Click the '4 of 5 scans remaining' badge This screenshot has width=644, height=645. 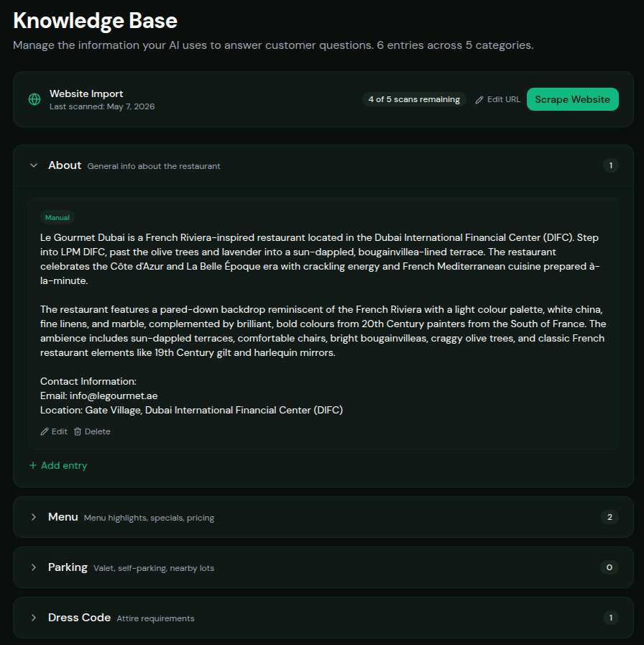point(414,99)
